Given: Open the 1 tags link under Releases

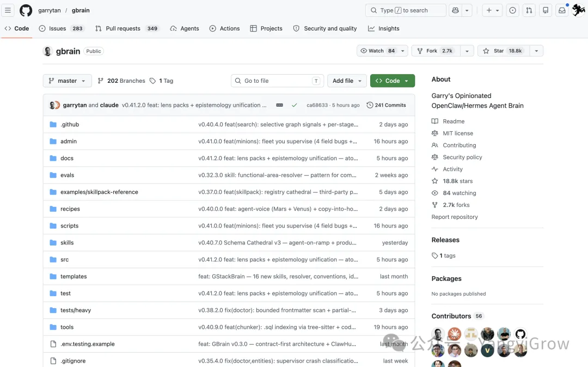Looking at the screenshot, I should click(x=444, y=256).
